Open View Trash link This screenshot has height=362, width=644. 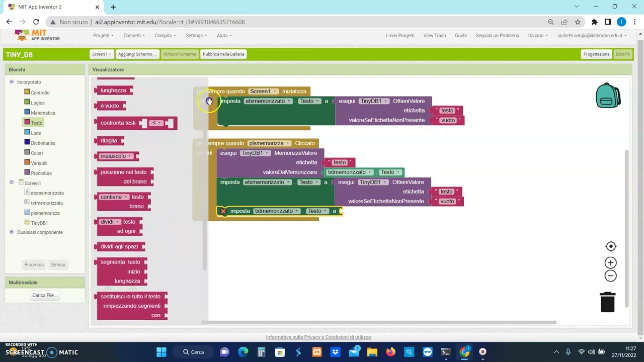coord(435,36)
